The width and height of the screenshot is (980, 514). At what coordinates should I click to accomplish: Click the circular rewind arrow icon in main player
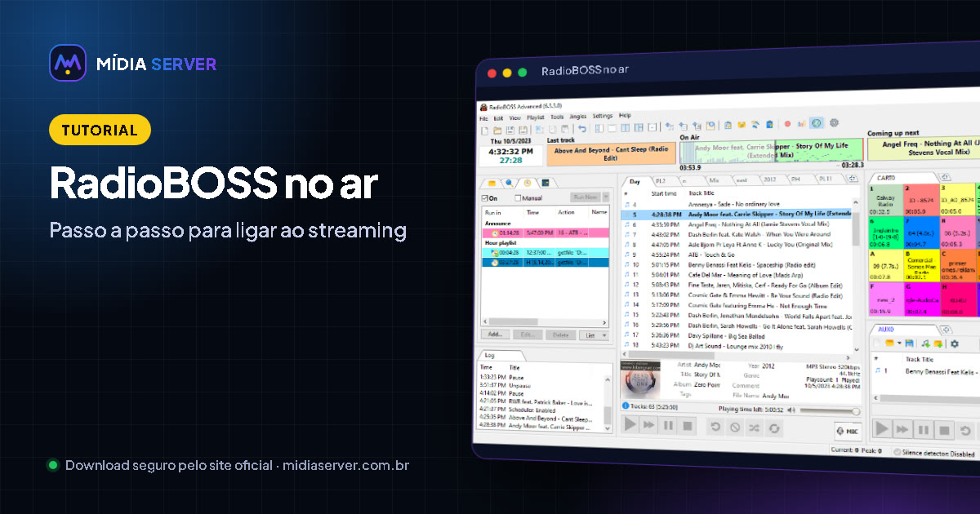tap(715, 427)
